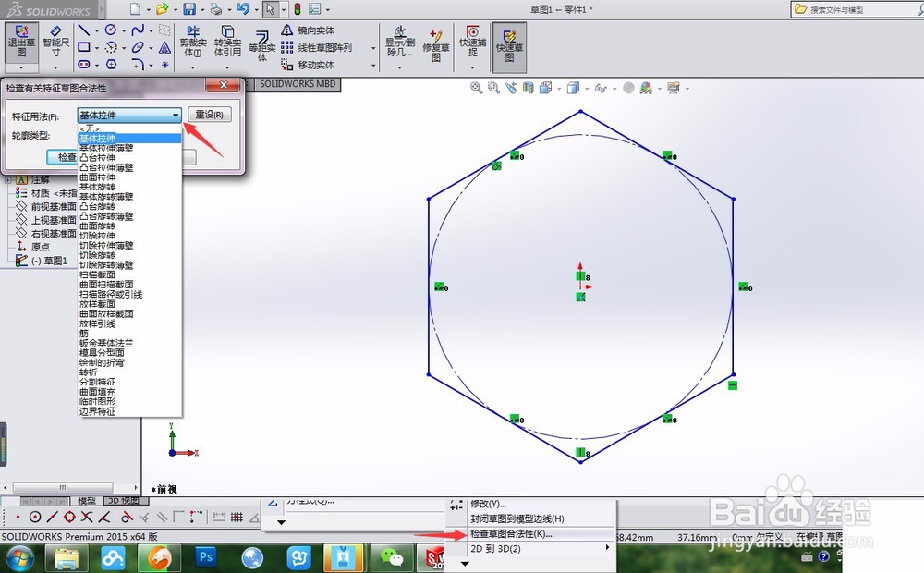Select the Straight Slot tool

(x=84, y=65)
